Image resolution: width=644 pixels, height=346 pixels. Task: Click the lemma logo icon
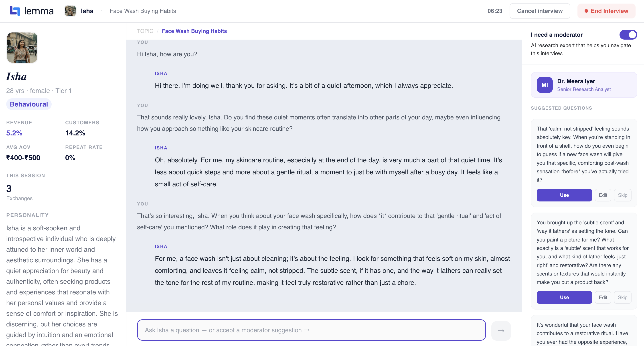pos(15,11)
